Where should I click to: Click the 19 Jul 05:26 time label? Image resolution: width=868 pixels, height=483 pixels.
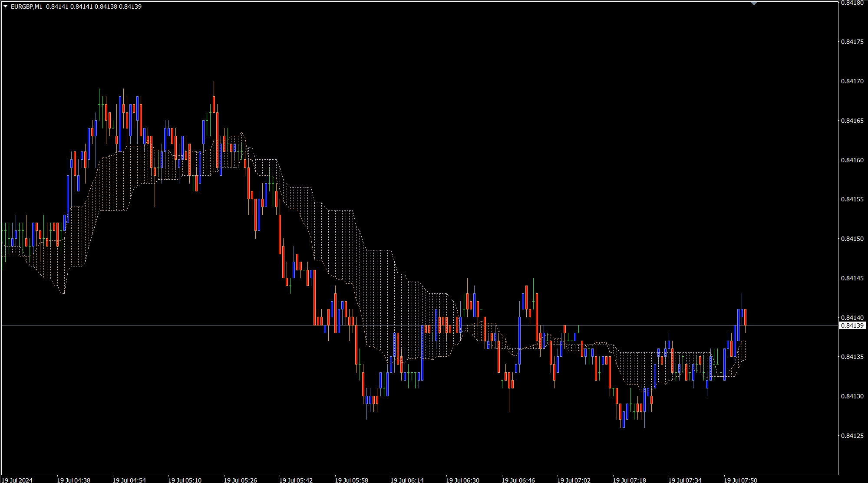click(x=240, y=480)
